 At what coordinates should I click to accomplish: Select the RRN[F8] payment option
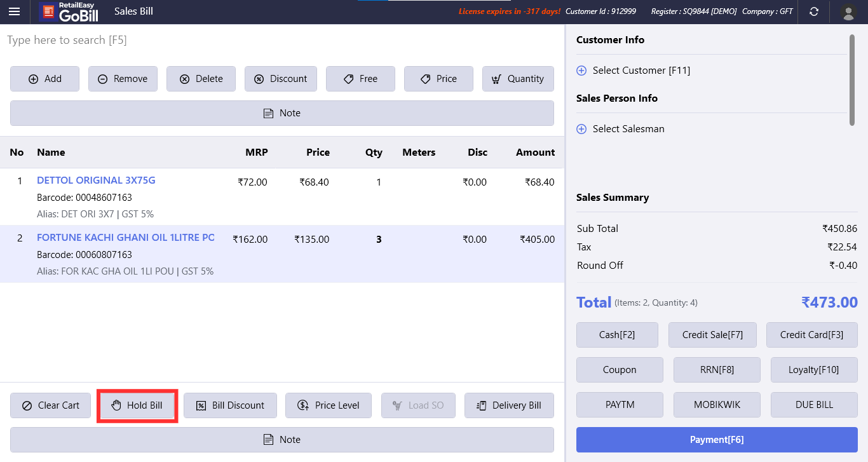(x=717, y=370)
